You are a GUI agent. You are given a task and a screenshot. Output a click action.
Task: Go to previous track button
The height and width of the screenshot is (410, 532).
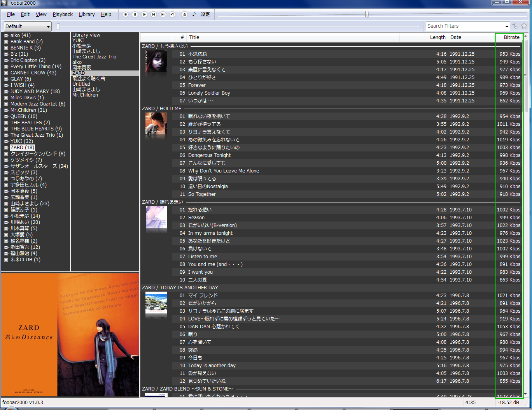[x=154, y=14]
